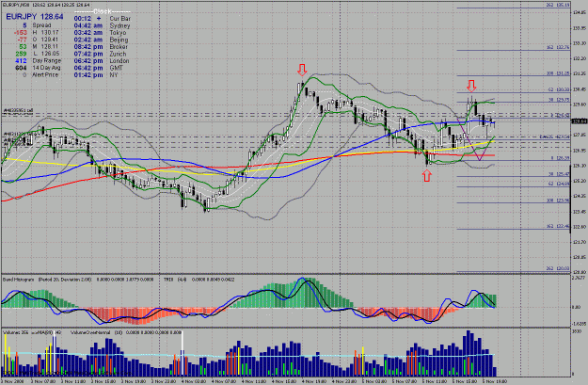Click the red '-77' pips value

coord(23,40)
